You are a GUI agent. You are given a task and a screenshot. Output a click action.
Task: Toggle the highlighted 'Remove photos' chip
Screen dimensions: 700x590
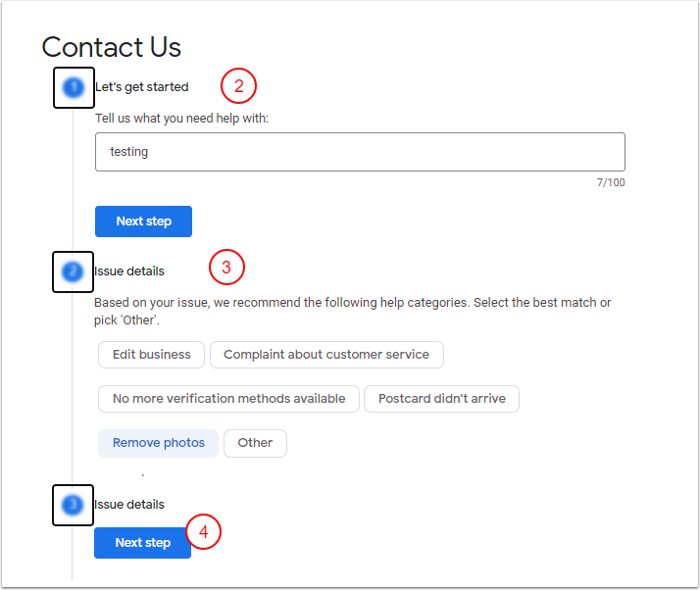click(x=159, y=443)
